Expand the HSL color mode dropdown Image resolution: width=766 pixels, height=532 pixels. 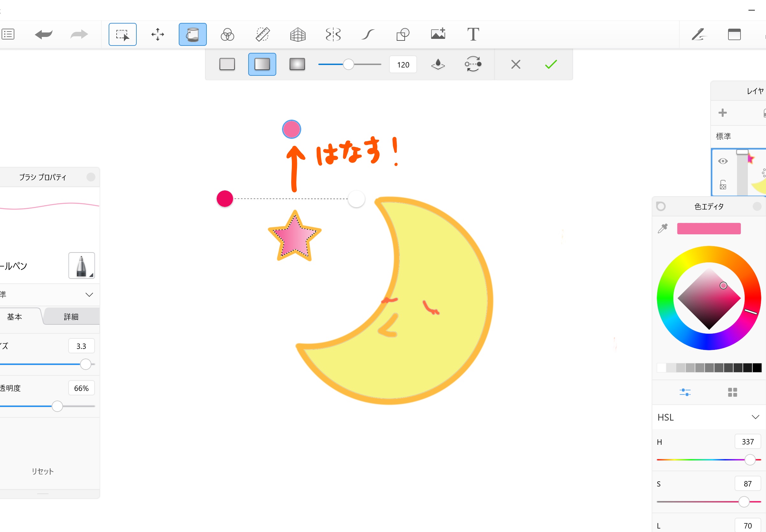coord(755,417)
